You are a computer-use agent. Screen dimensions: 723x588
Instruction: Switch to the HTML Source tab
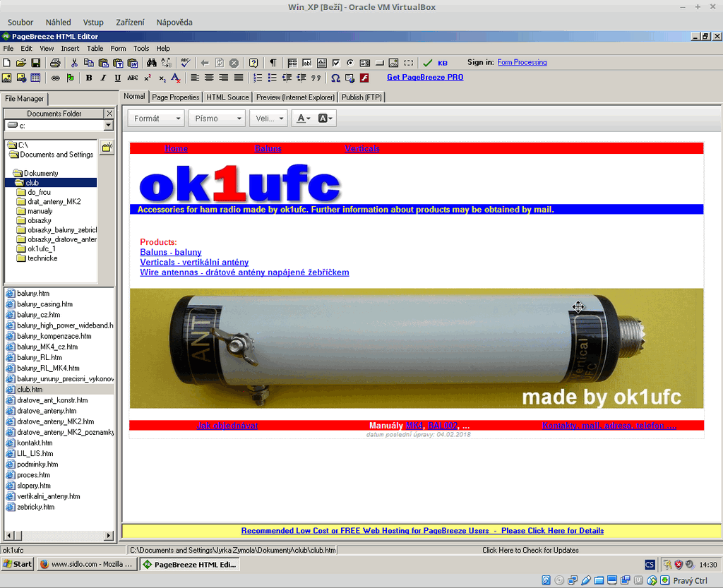(227, 97)
